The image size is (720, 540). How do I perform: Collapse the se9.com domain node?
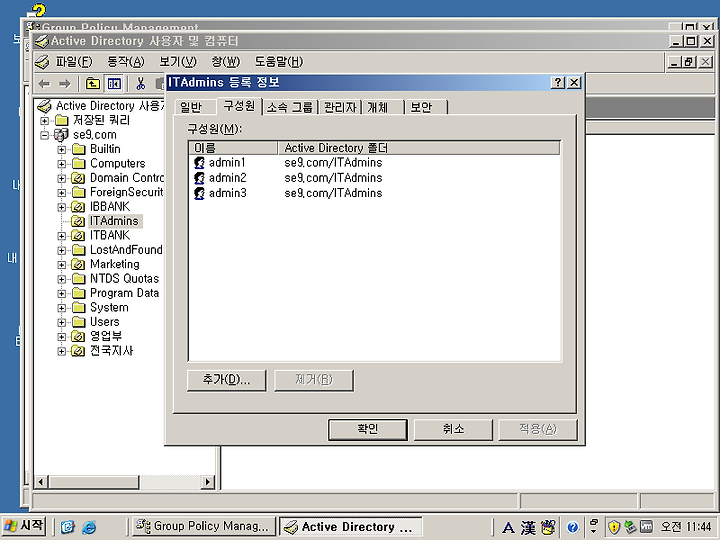click(45, 135)
